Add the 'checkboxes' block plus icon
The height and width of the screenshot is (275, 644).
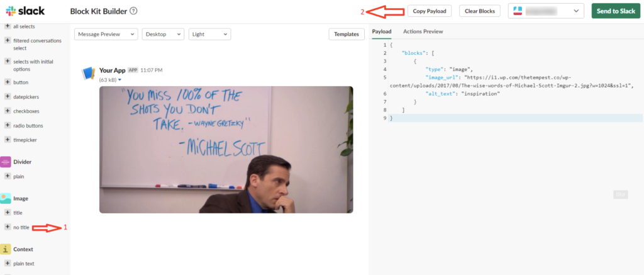coord(8,111)
